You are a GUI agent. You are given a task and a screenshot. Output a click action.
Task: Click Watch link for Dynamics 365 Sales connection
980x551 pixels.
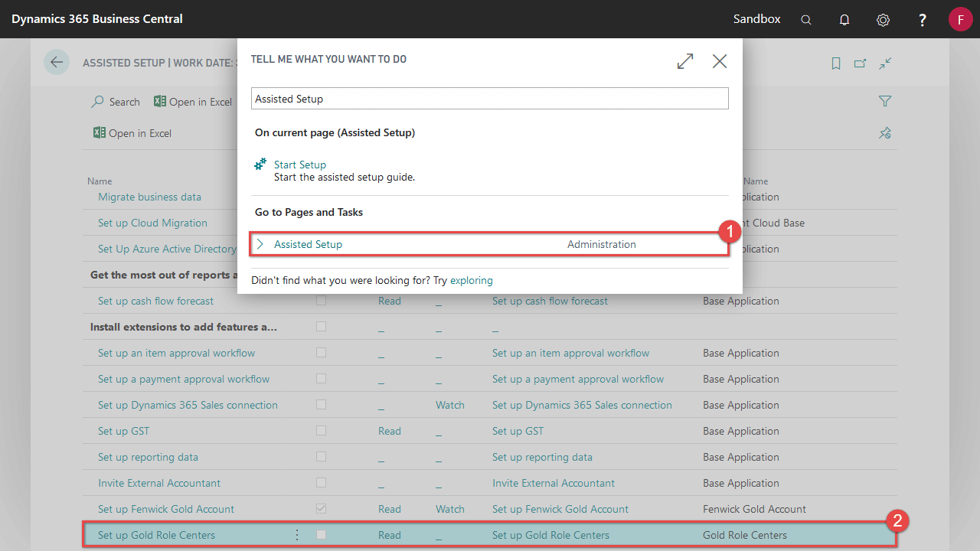[x=450, y=405]
